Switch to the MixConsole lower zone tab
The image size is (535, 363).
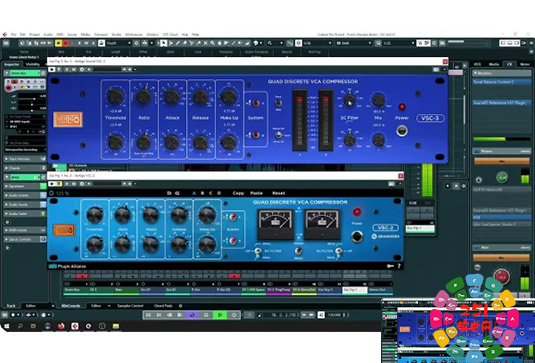coord(70,306)
